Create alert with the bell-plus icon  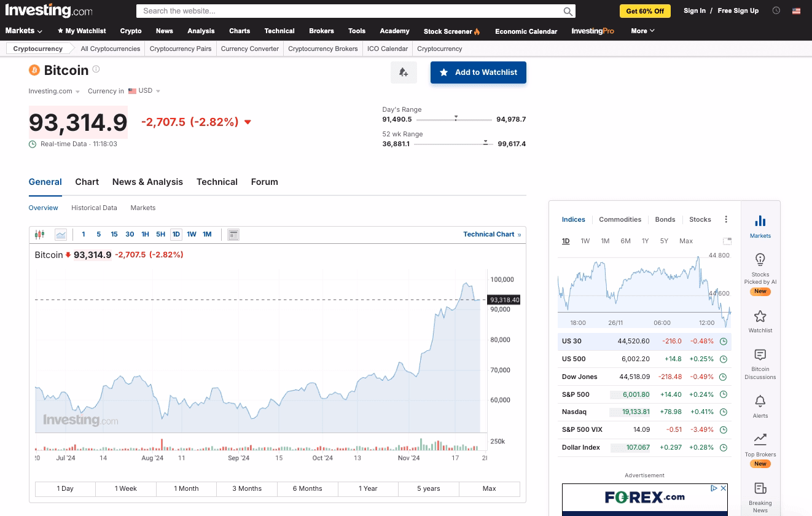coord(404,72)
